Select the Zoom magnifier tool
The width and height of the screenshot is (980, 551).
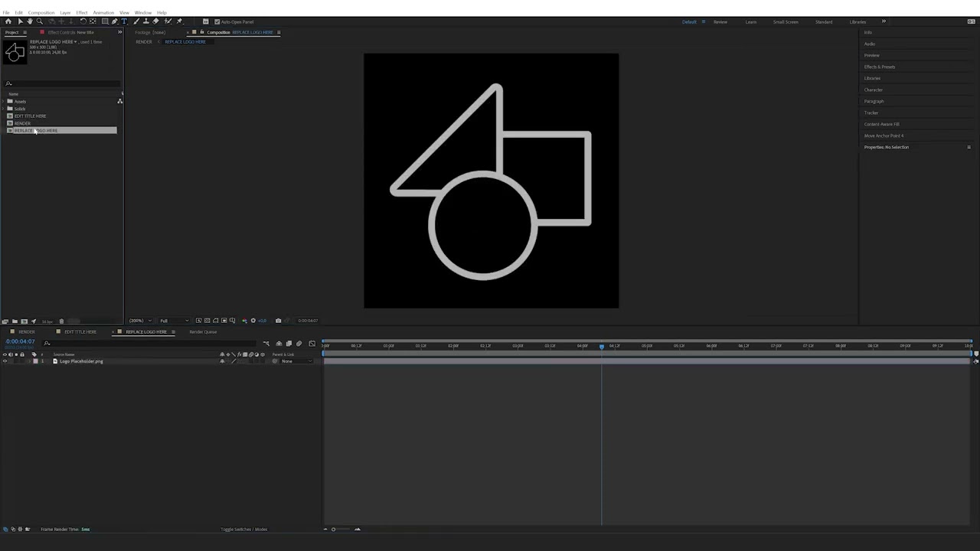coord(40,21)
